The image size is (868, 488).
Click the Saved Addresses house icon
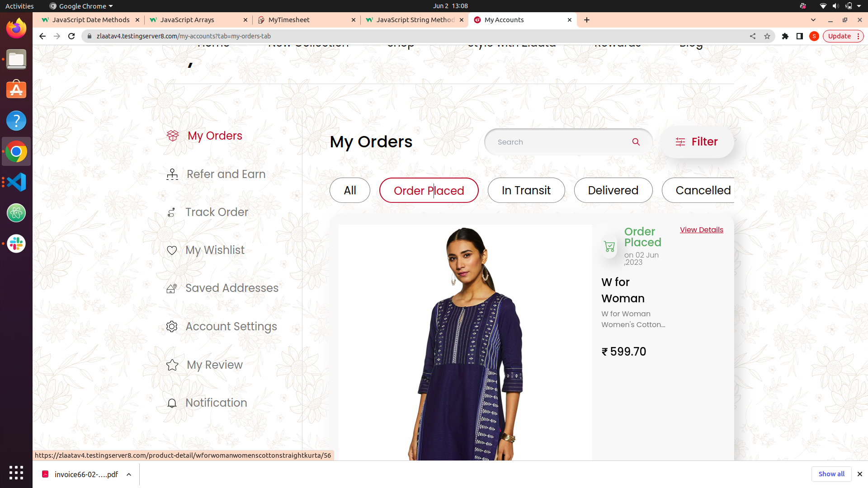point(171,288)
